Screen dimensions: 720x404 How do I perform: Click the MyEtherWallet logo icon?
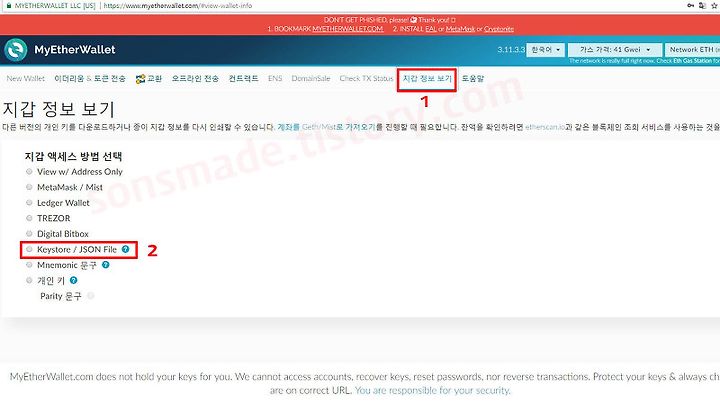(16, 50)
